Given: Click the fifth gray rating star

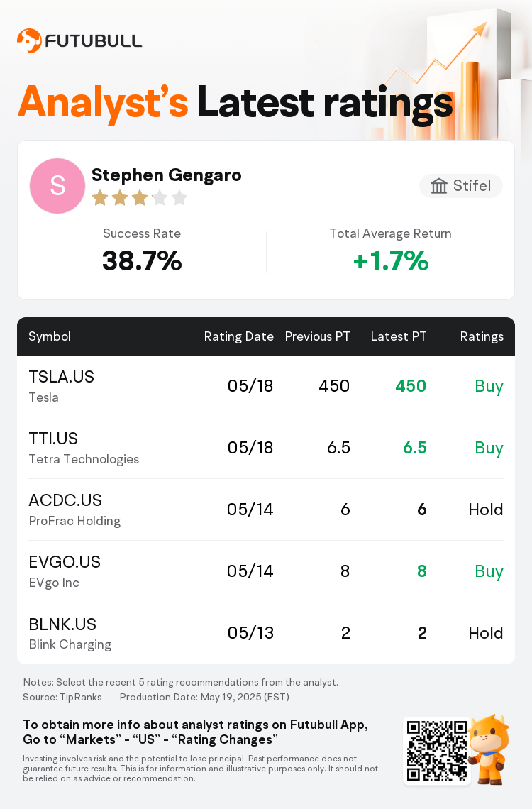Looking at the screenshot, I should pyautogui.click(x=179, y=197).
